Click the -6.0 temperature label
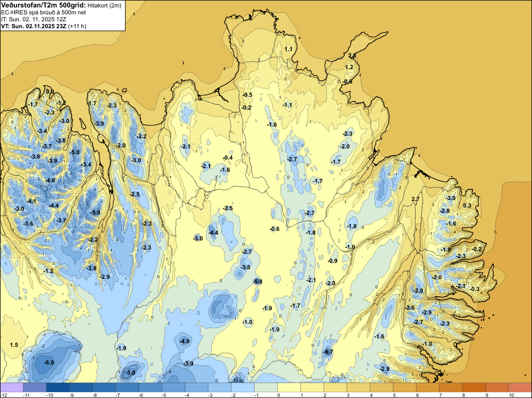The height and width of the screenshot is (398, 532). (49, 362)
